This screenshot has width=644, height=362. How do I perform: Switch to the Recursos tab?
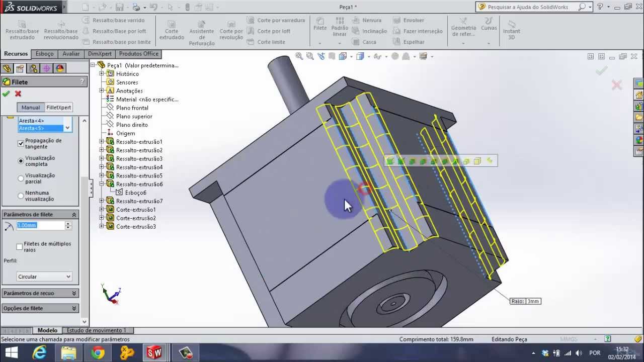click(16, 54)
